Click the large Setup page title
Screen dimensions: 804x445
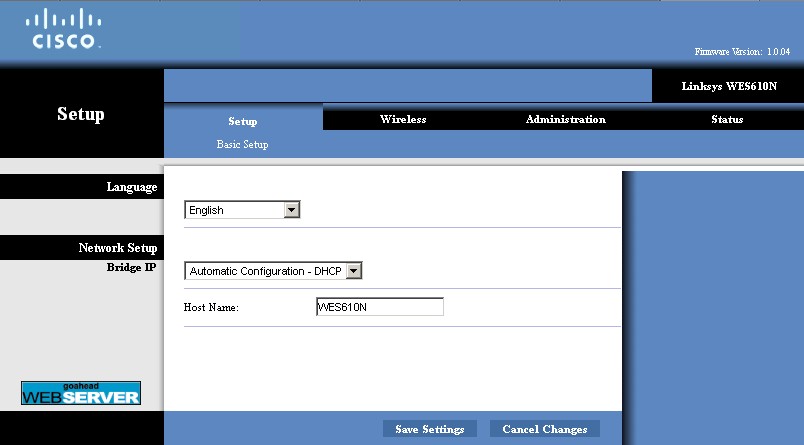(x=81, y=114)
